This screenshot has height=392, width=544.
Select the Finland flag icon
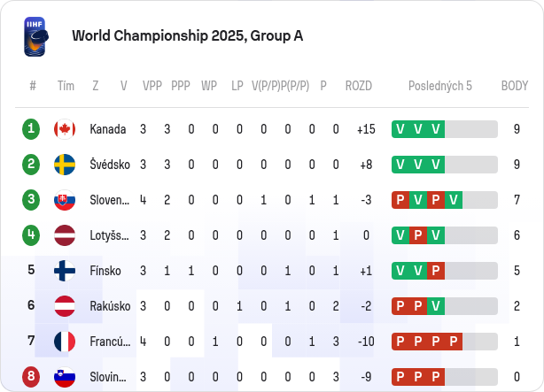(x=65, y=271)
